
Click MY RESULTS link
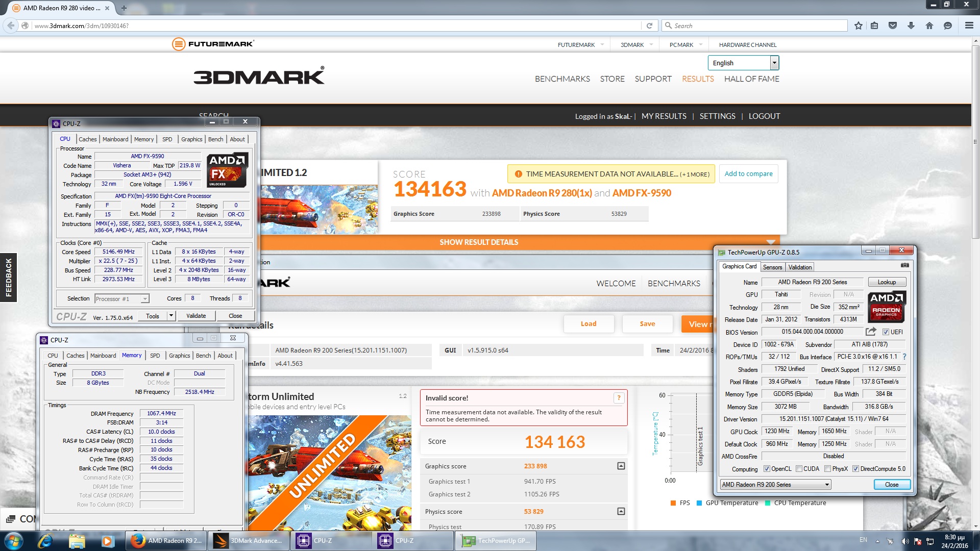(x=664, y=116)
